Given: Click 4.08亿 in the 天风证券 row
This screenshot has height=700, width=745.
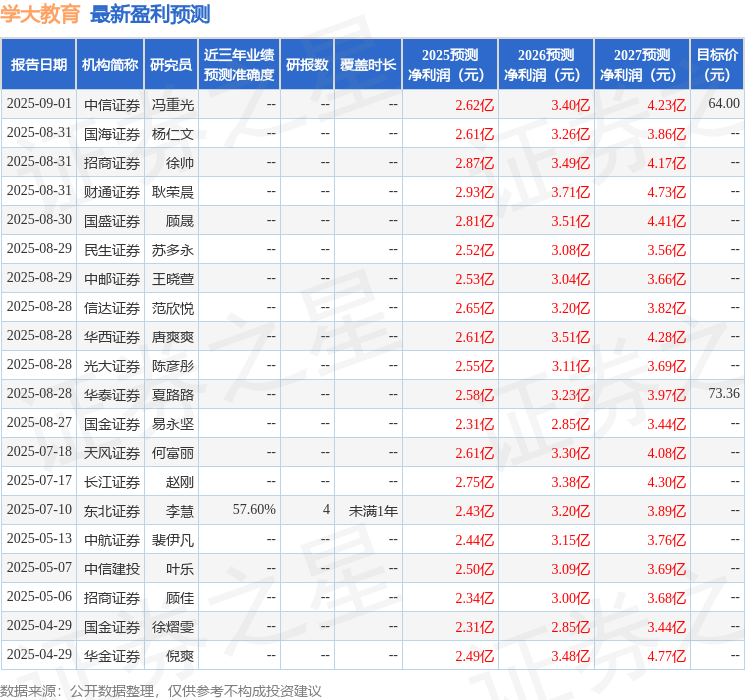Looking at the screenshot, I should point(667,453).
